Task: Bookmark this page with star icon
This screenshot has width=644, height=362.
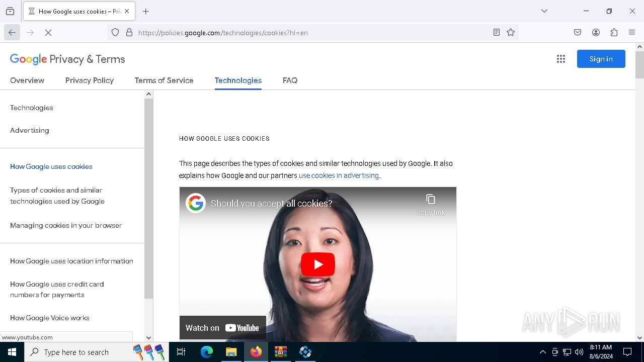Action: click(511, 33)
